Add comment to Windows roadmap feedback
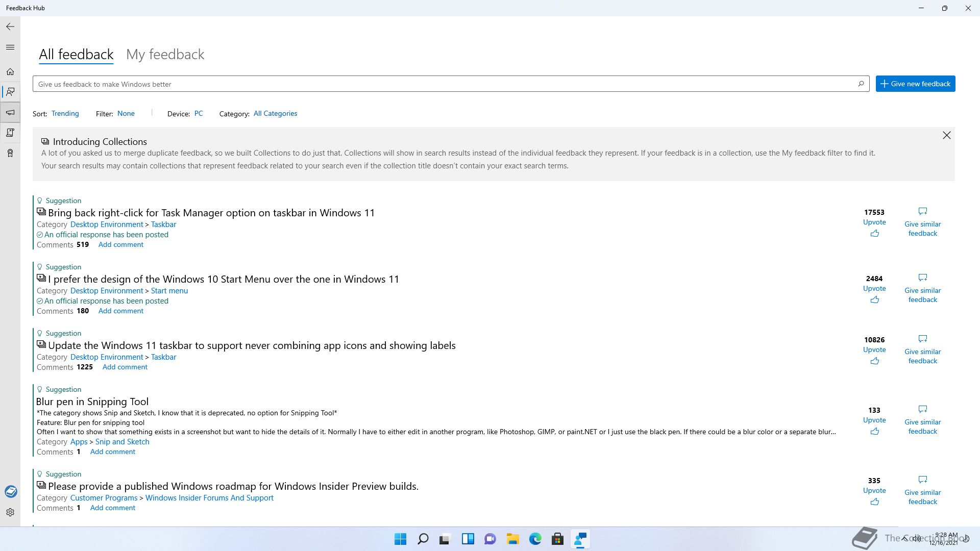 tap(113, 508)
